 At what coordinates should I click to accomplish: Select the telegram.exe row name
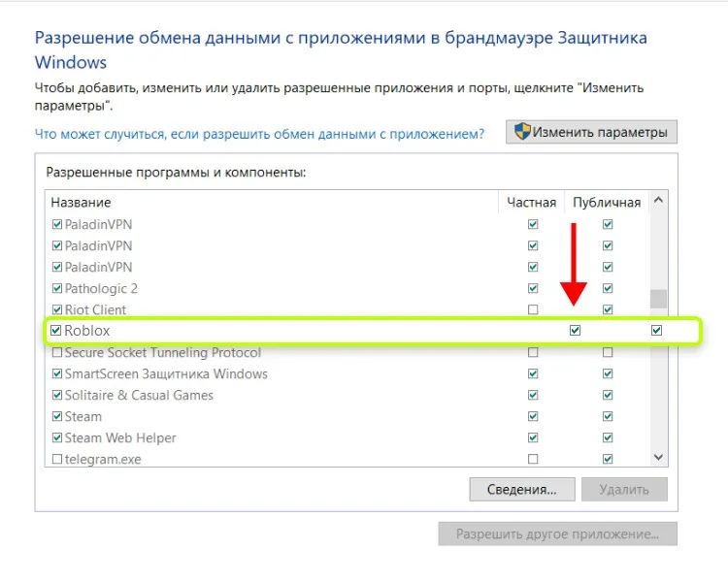103,460
